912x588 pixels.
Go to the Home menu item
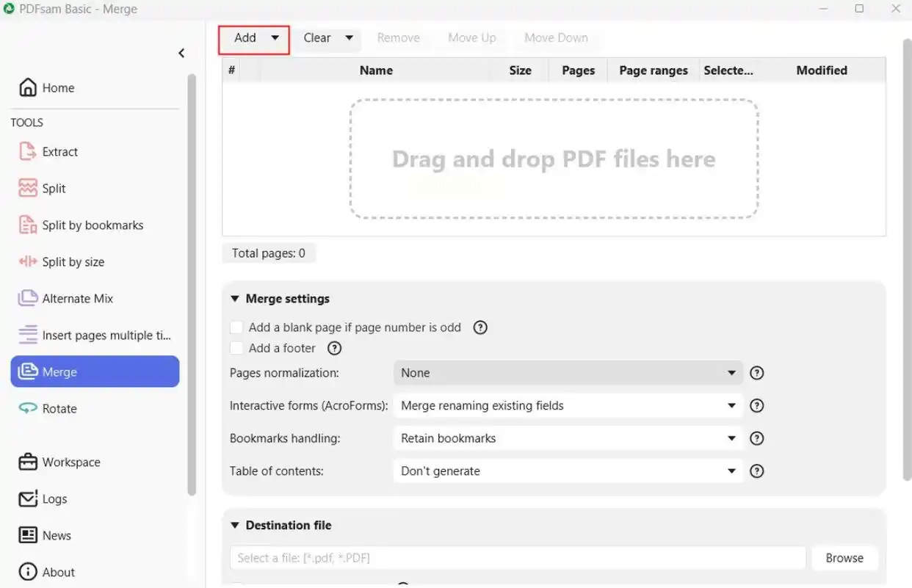pos(57,88)
